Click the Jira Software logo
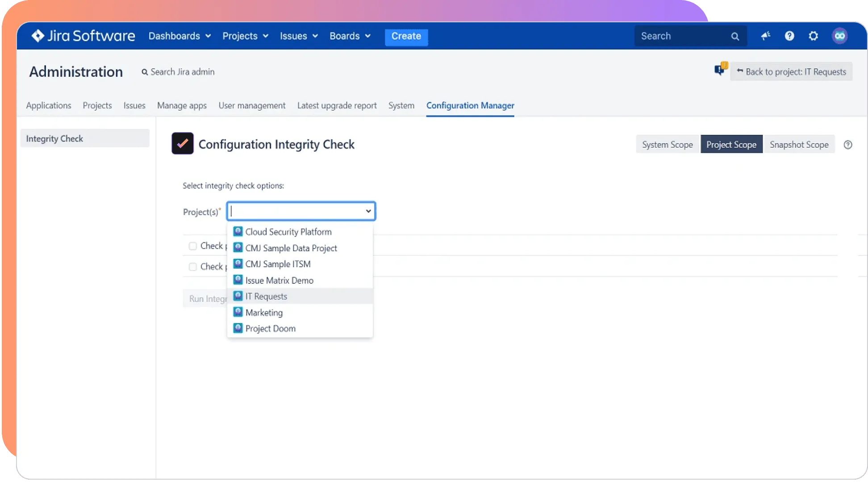The height and width of the screenshot is (489, 868). (83, 36)
